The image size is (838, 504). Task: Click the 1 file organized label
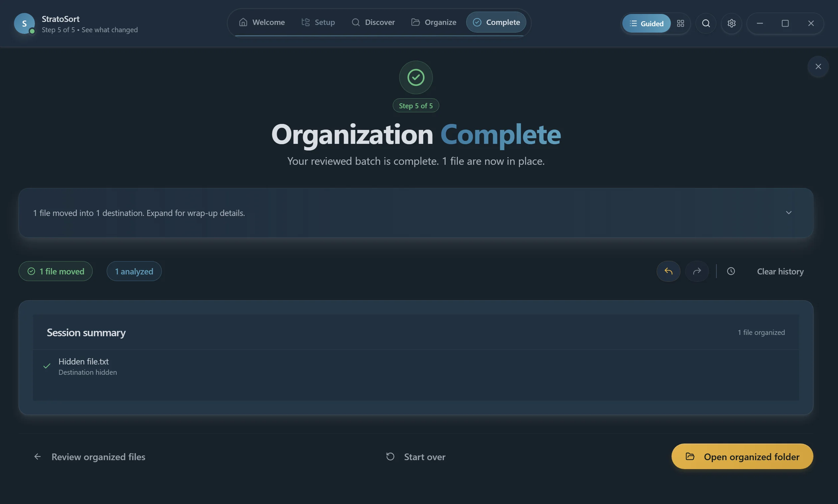761,333
